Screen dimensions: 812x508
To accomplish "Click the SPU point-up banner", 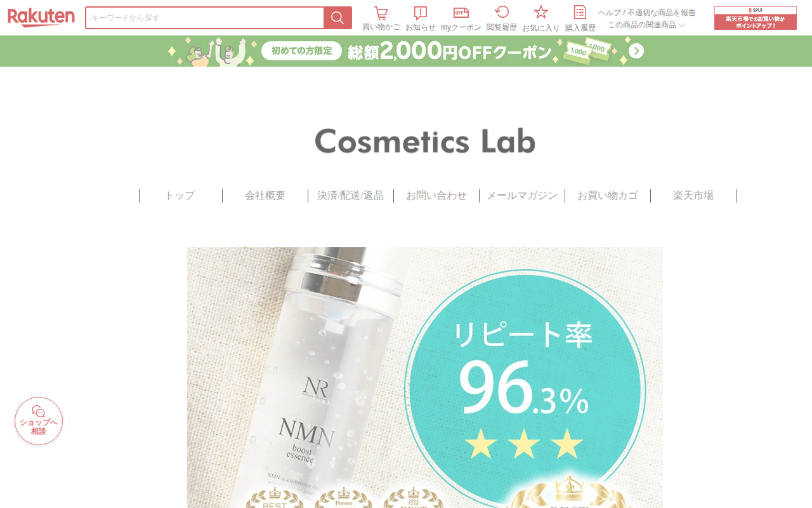I will click(x=756, y=18).
